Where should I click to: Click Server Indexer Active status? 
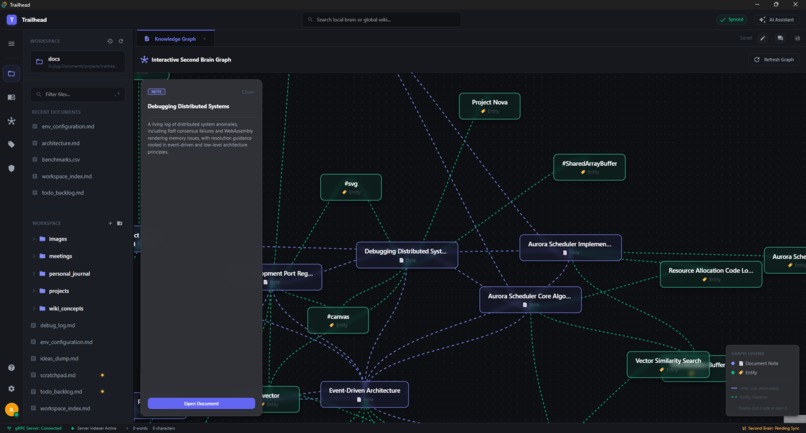(x=94, y=428)
